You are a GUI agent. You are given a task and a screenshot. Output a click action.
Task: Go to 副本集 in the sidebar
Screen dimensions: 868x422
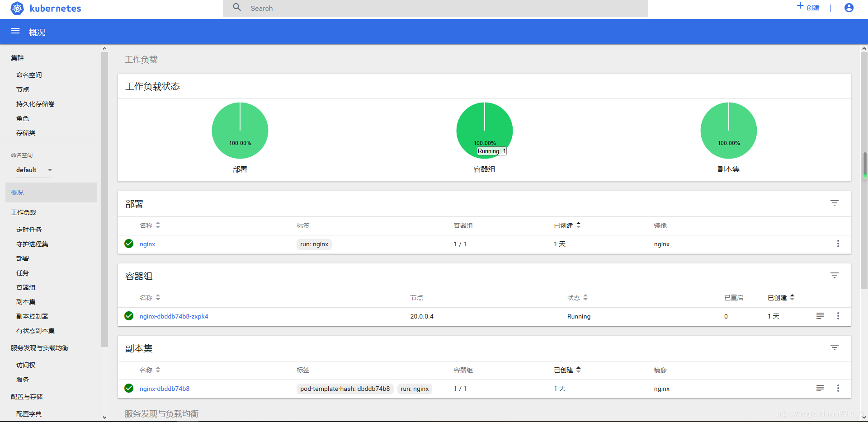tap(26, 302)
